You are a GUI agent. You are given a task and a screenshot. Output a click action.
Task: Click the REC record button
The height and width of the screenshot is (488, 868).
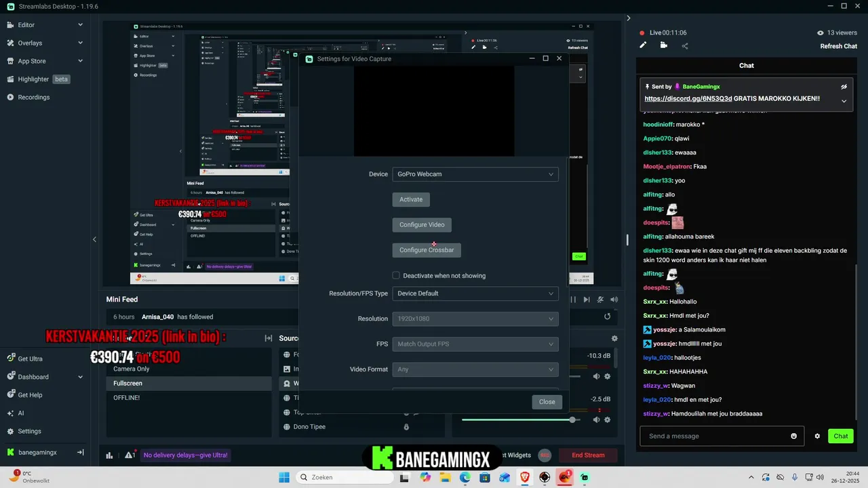pyautogui.click(x=544, y=455)
